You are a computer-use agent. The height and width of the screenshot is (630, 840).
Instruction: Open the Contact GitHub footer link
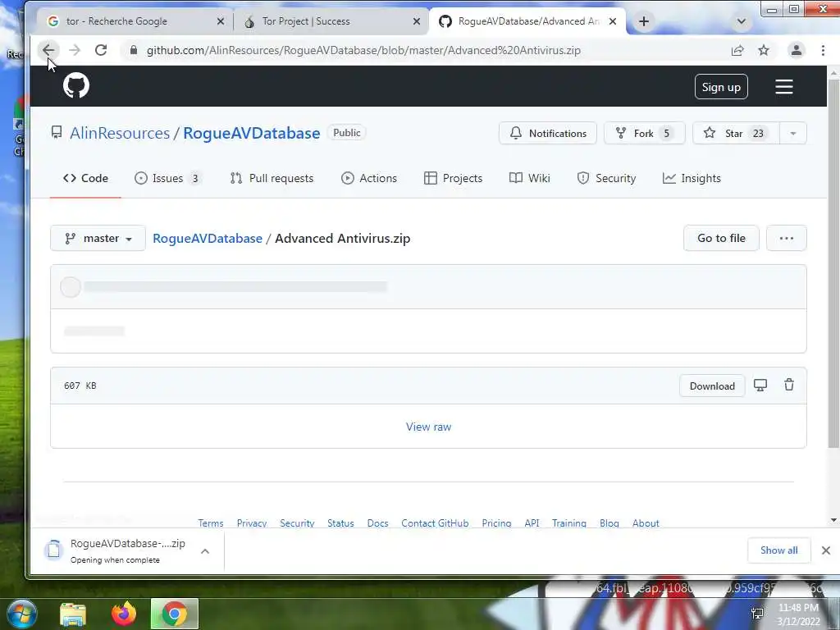435,523
